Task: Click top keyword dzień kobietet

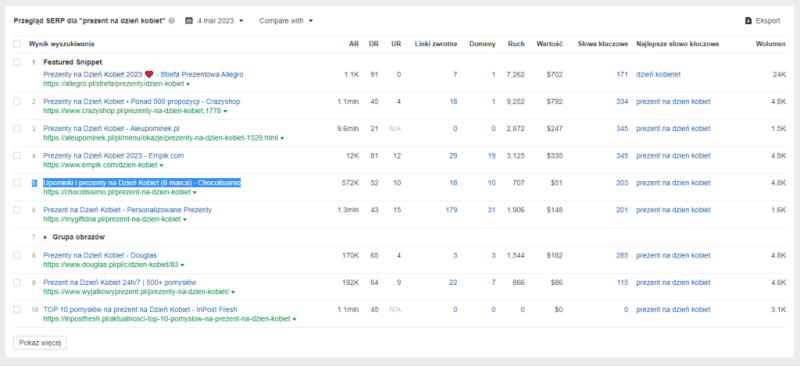Action: (658, 75)
